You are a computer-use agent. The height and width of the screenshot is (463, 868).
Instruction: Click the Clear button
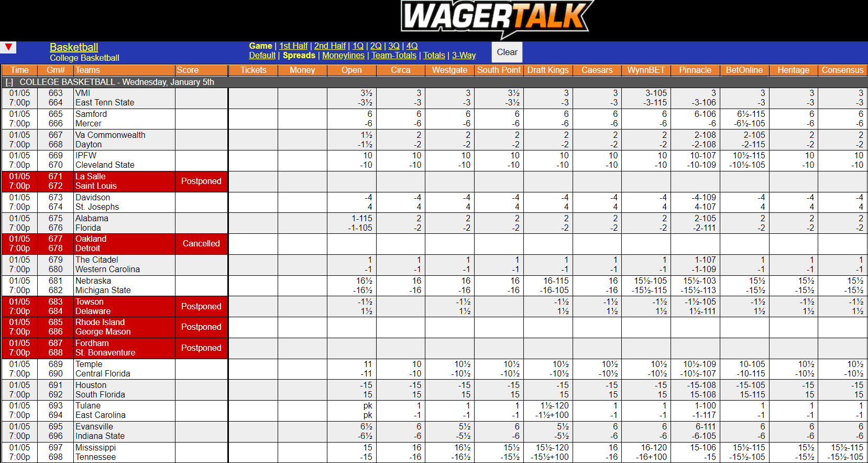(x=507, y=52)
